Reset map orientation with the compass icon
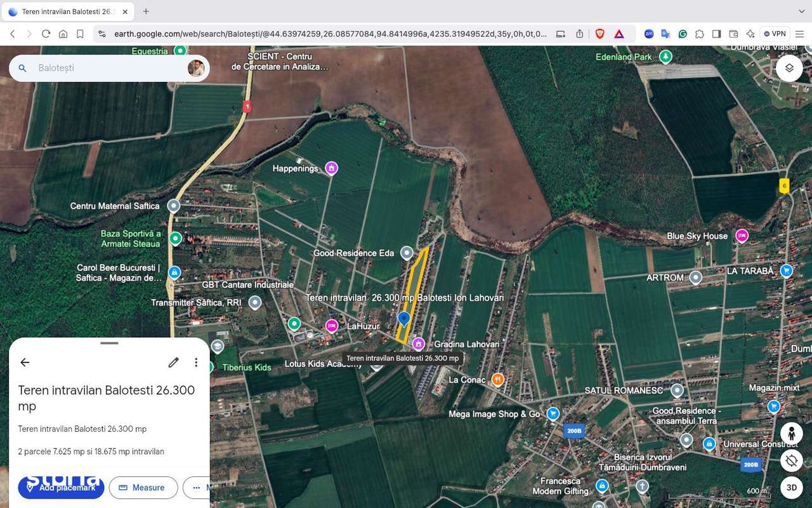Viewport: 812px width, 508px height. (791, 460)
